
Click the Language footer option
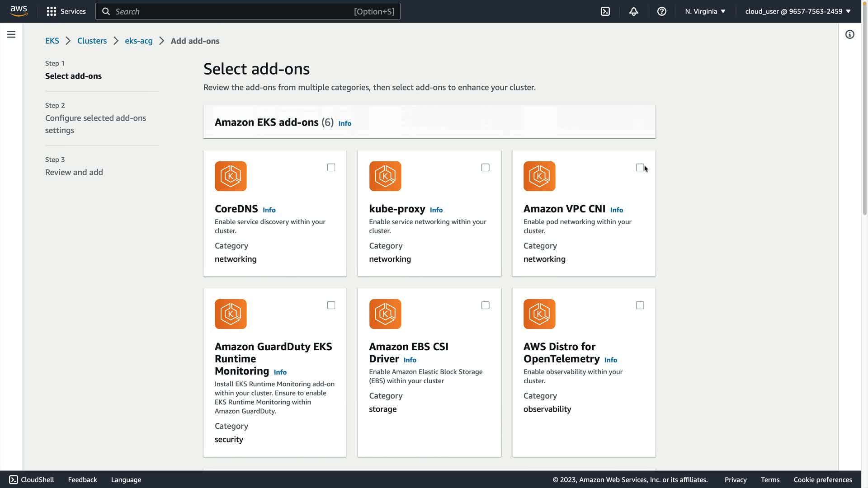126,479
